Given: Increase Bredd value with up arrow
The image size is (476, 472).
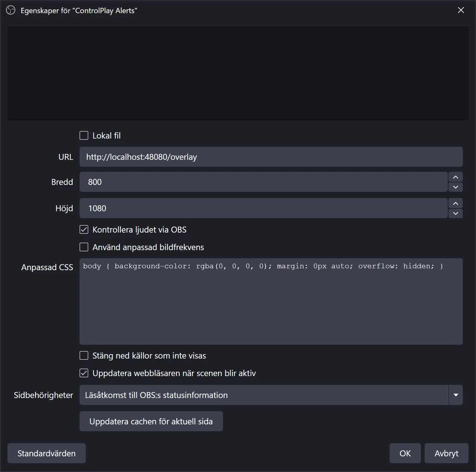Looking at the screenshot, I should [456, 177].
